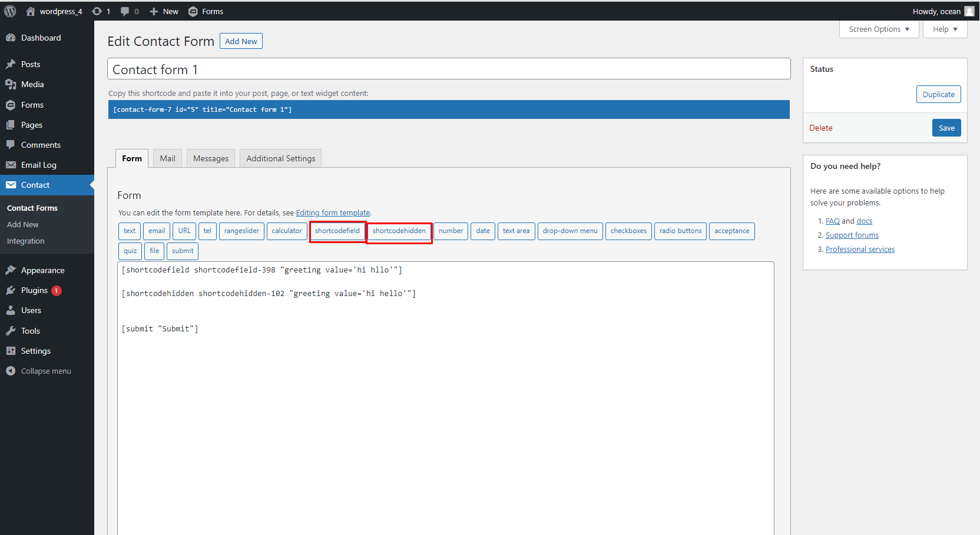
Task: Click the Save button
Action: tap(946, 128)
